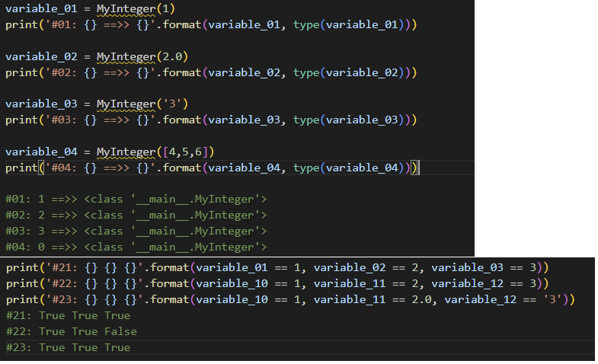Click the format method in the #03 print line
Screen dimensions: 598x364
click(x=181, y=120)
